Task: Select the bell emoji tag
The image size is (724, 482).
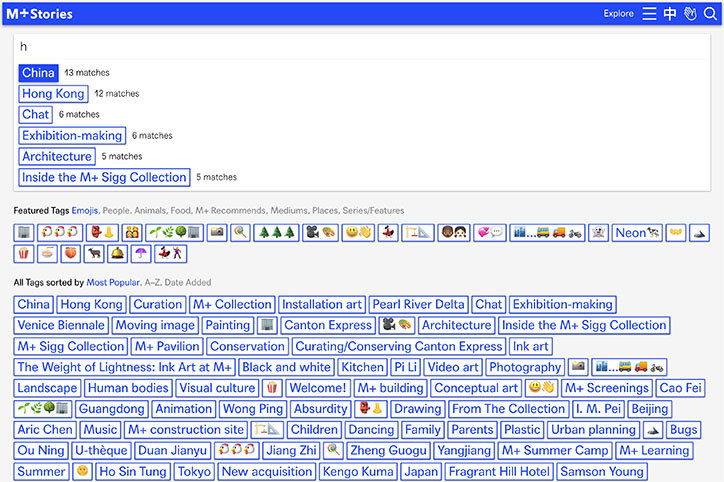Action: (x=117, y=253)
